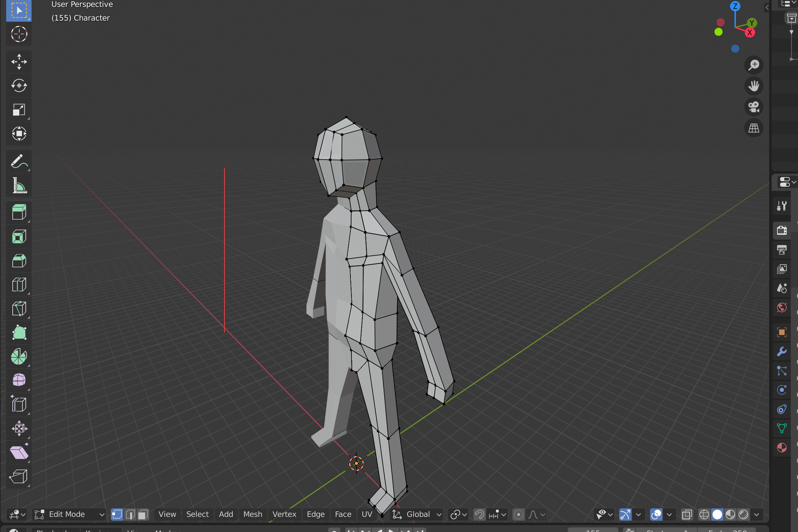798x532 pixels.
Task: Toggle X-ray view button
Action: click(x=687, y=514)
